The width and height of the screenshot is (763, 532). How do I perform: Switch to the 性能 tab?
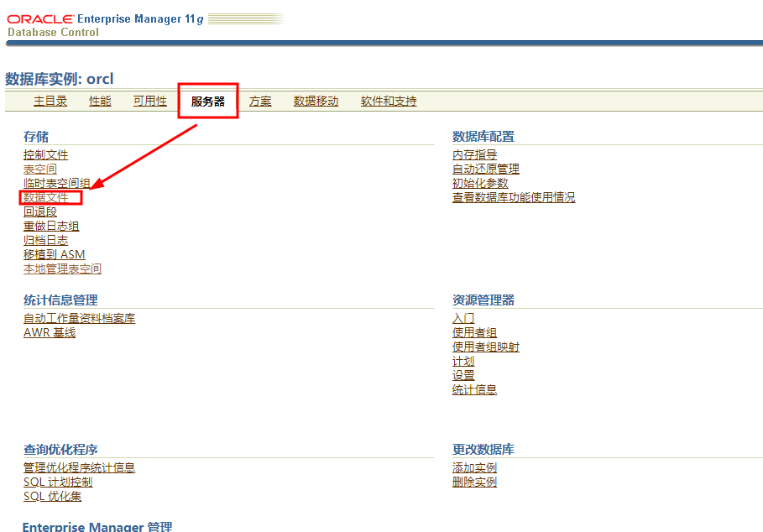[x=100, y=102]
